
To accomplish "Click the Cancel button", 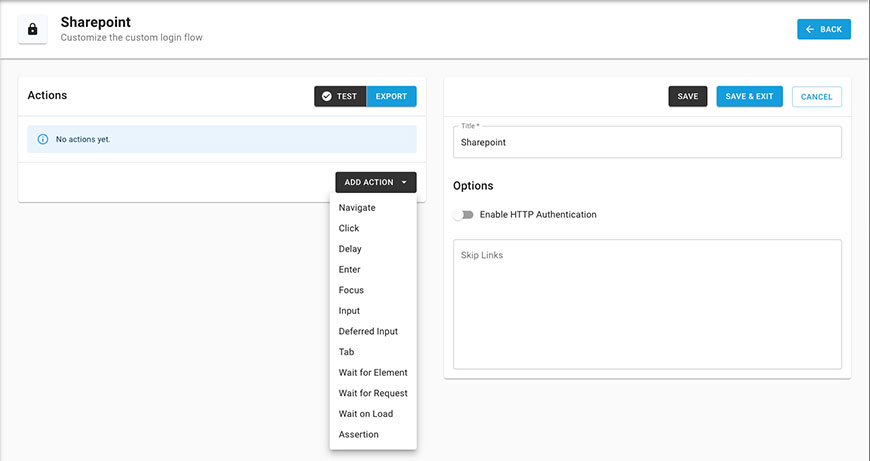I will [816, 96].
